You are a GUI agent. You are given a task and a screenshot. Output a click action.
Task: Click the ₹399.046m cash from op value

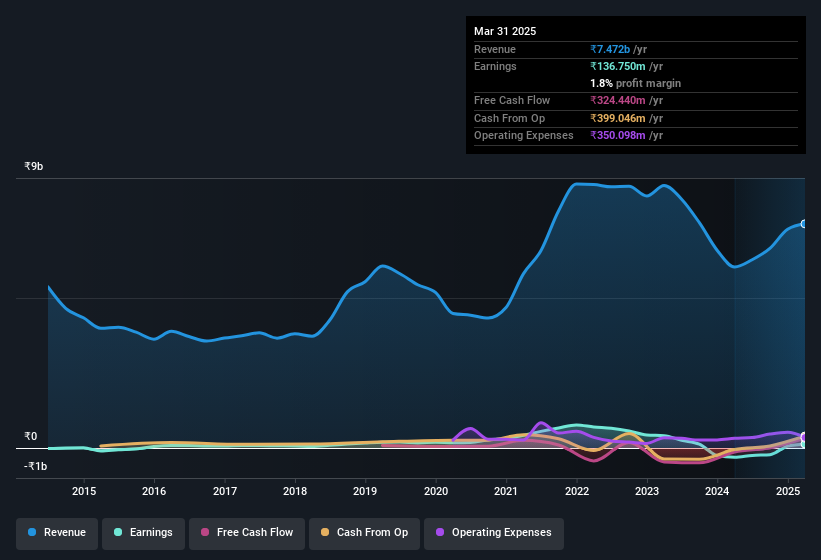click(x=618, y=118)
